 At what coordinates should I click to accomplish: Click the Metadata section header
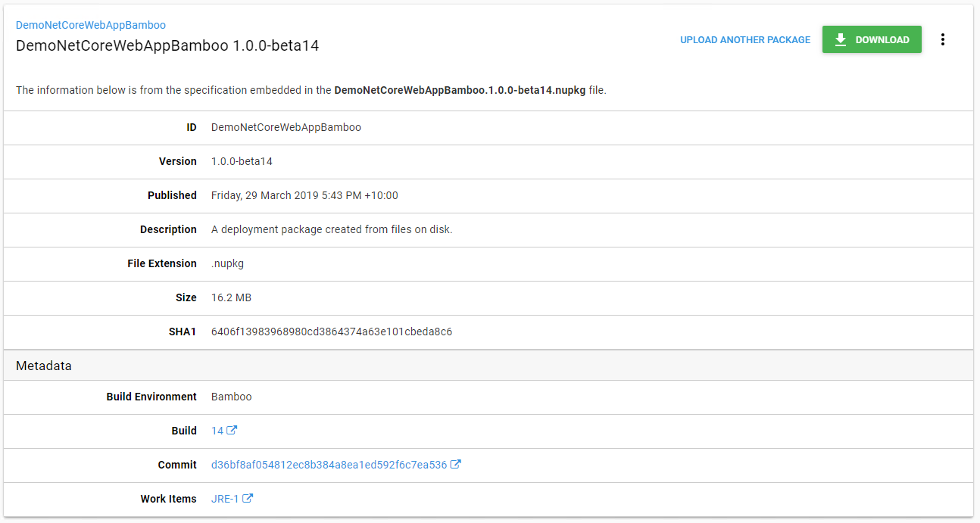[x=43, y=366]
